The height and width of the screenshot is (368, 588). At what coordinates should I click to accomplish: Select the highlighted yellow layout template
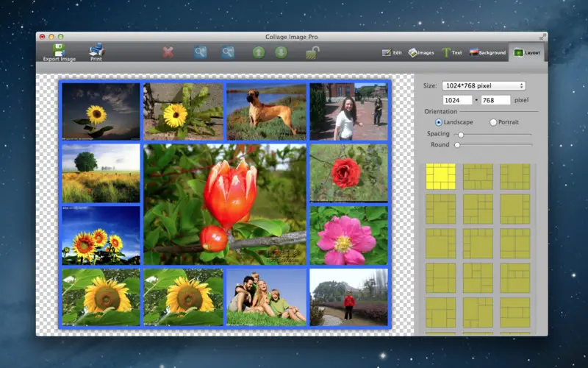(x=440, y=177)
